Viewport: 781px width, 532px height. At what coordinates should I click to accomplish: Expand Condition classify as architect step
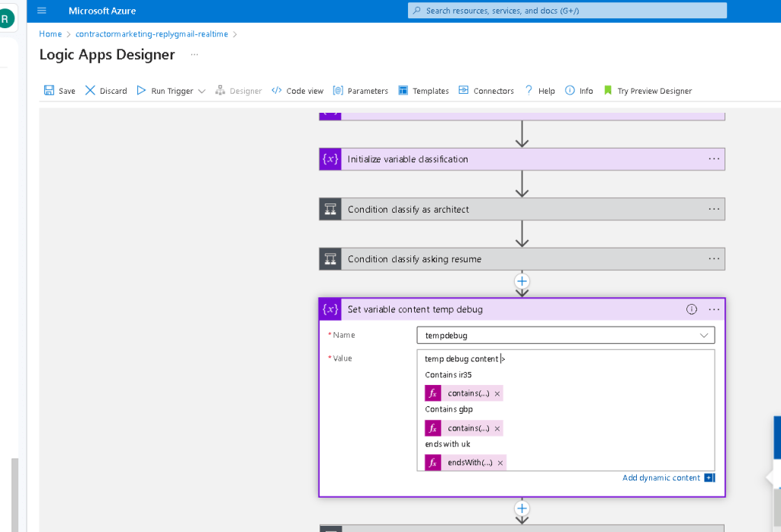[522, 210]
